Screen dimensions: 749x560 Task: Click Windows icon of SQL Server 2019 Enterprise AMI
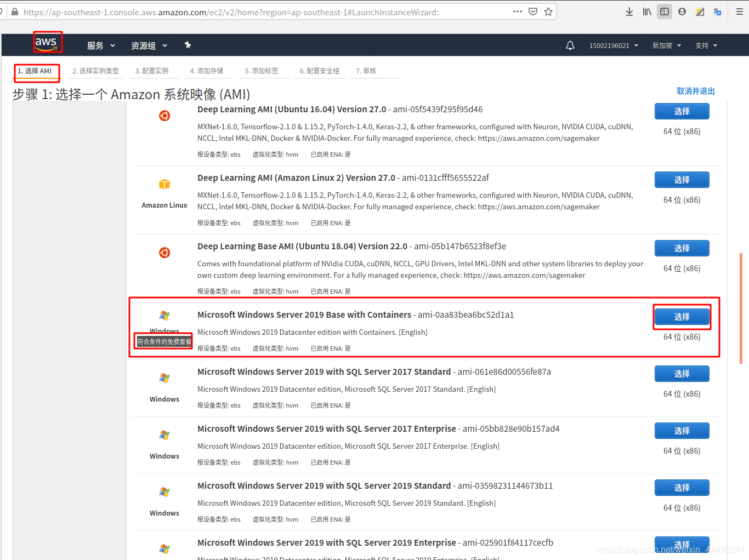pyautogui.click(x=164, y=549)
